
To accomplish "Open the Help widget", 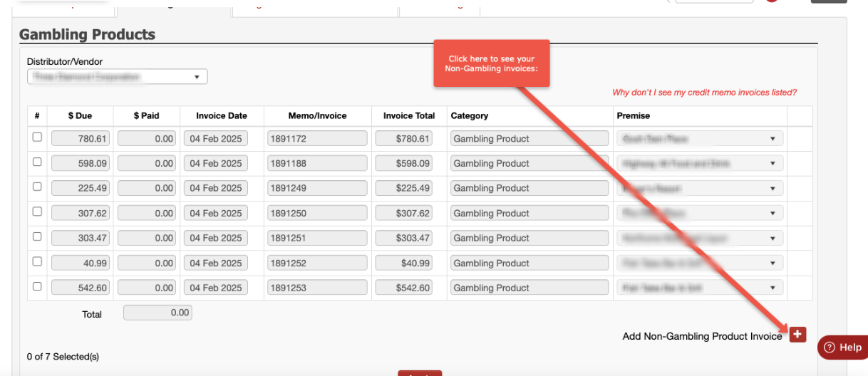I will 842,348.
